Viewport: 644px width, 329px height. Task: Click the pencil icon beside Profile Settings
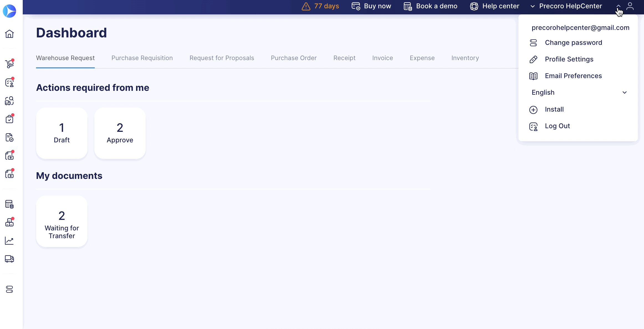coord(533,59)
